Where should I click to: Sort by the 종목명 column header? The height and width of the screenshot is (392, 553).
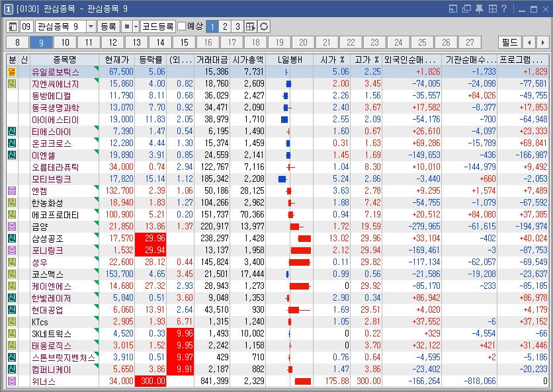click(64, 59)
